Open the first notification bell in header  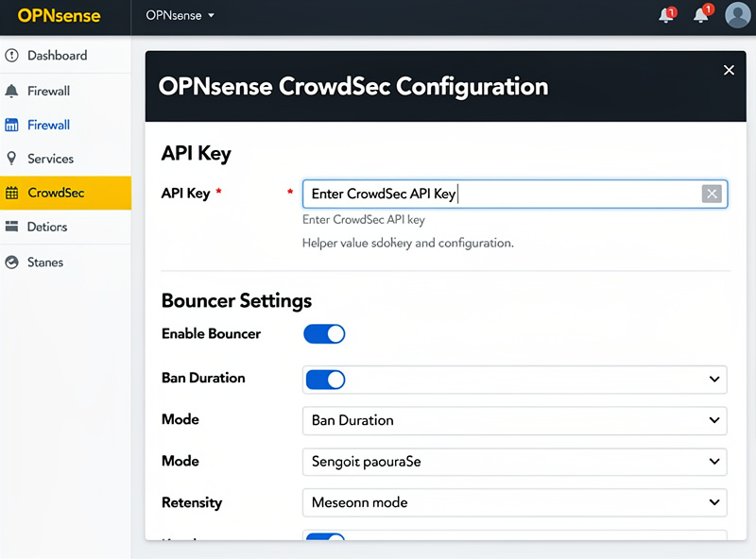pos(667,14)
